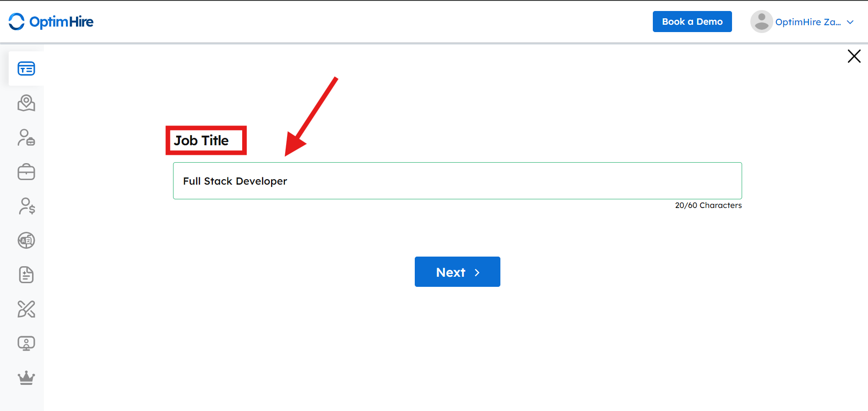Open the video interview monitor icon
This screenshot has width=868, height=411.
pos(26,343)
